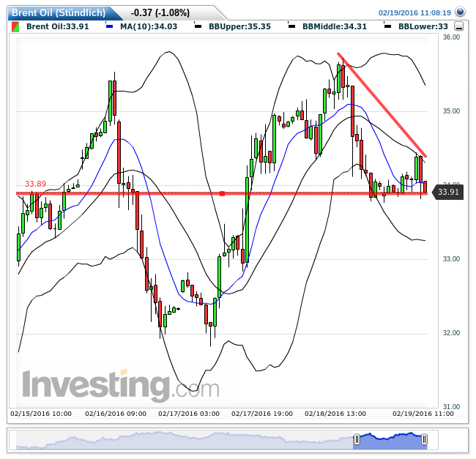
Task: Click the blue MA(10) legend marker
Action: tap(109, 26)
